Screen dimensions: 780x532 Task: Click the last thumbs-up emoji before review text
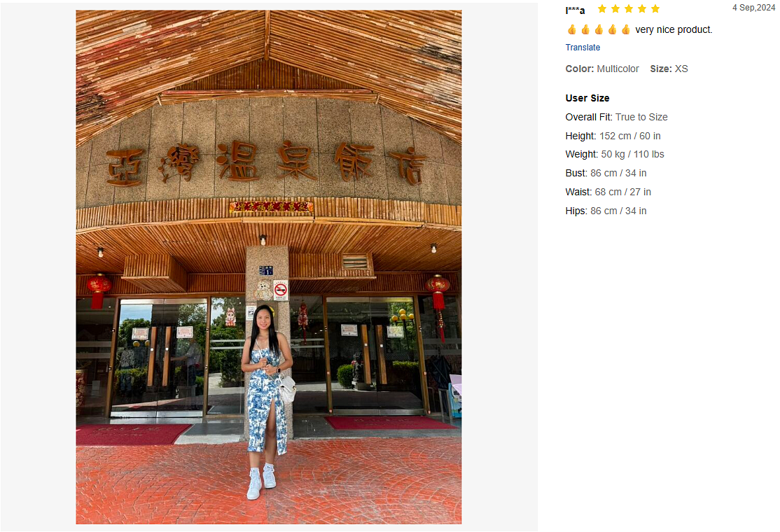(x=626, y=30)
